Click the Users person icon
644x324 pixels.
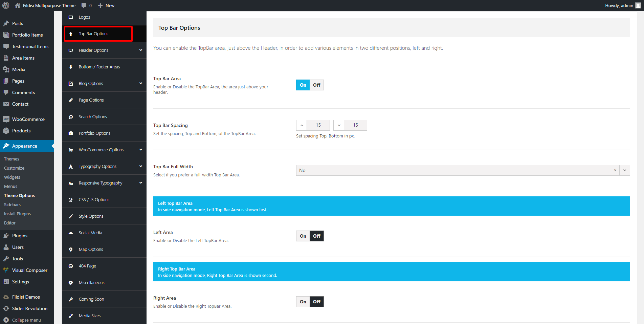(x=6, y=247)
